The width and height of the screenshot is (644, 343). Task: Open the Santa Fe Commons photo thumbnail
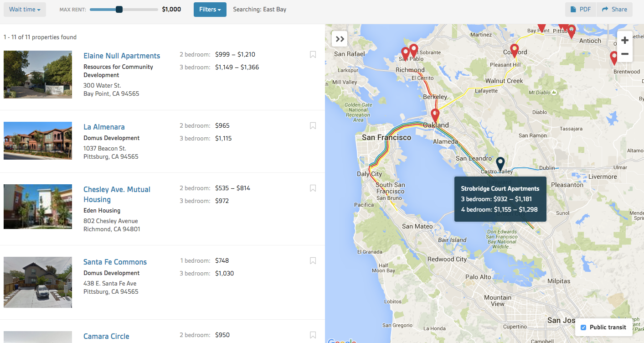[x=38, y=282]
